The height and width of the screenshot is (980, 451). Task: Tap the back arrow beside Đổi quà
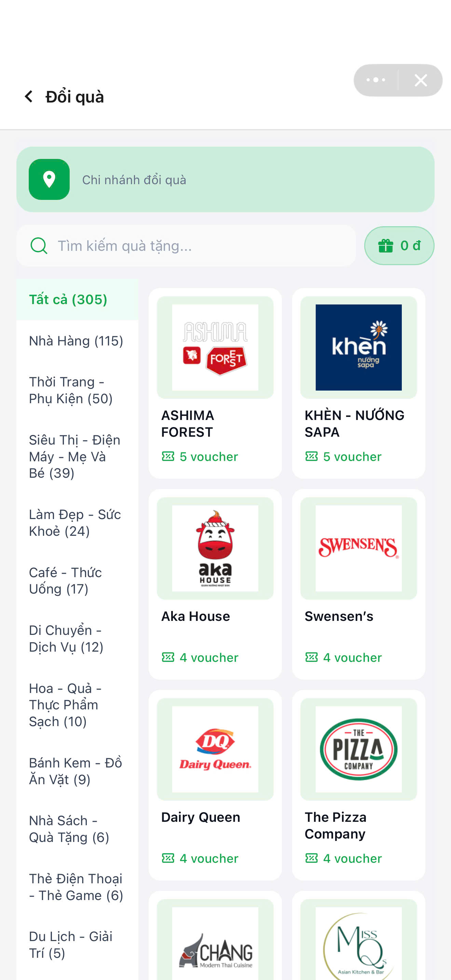tap(28, 97)
